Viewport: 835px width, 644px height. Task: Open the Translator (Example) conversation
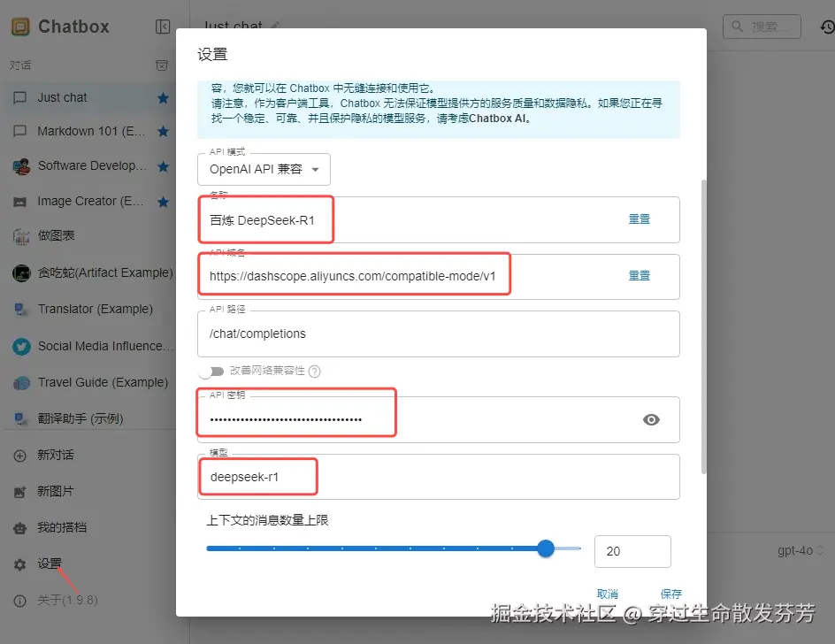90,310
